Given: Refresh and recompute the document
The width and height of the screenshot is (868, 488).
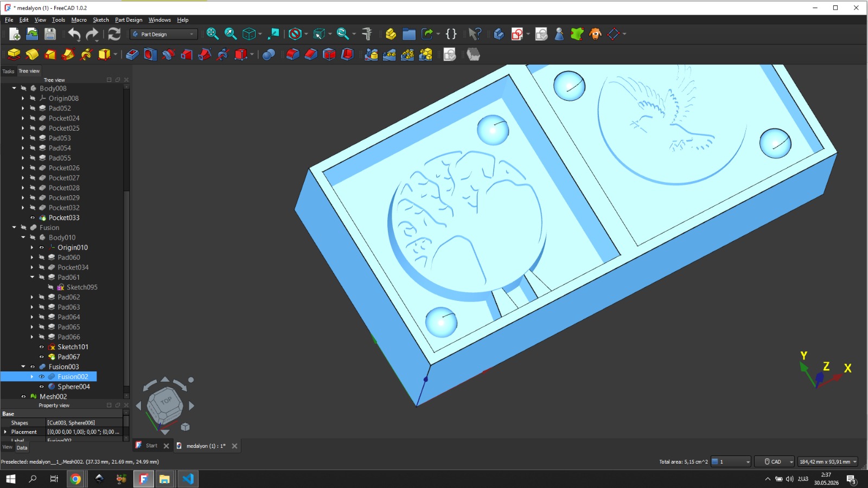Looking at the screenshot, I should pos(114,34).
